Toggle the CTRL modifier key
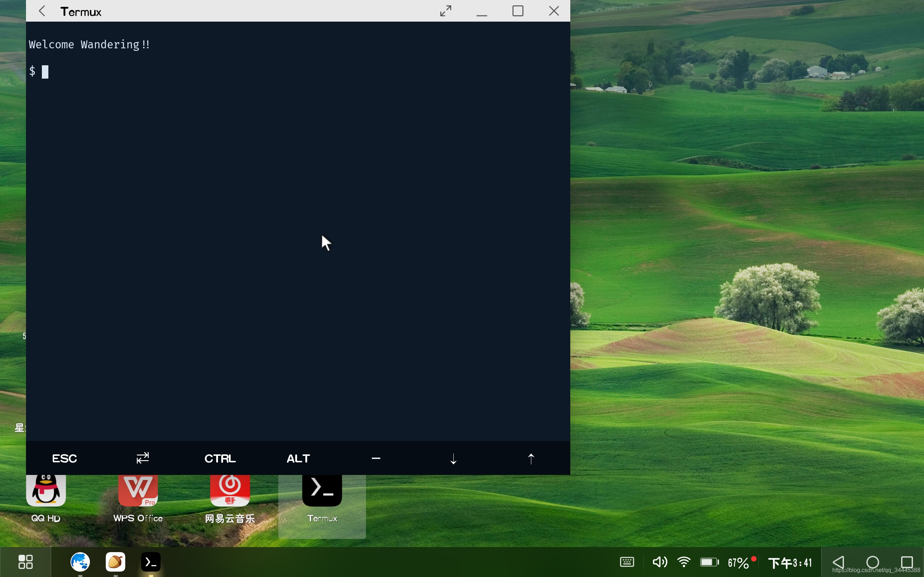The height and width of the screenshot is (577, 924). point(220,458)
